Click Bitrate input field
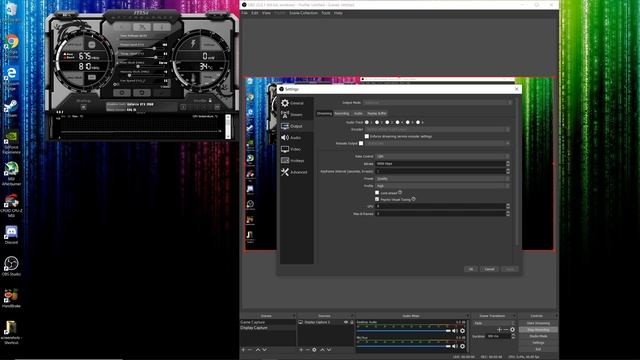 (440, 164)
